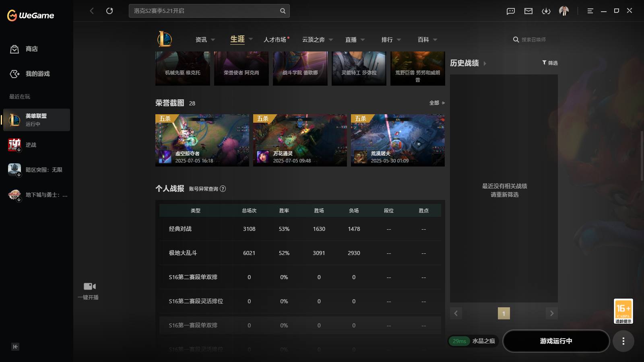The image size is (644, 362).
Task: Open 荣誉使者 阿克尚 champion card
Action: point(242,68)
